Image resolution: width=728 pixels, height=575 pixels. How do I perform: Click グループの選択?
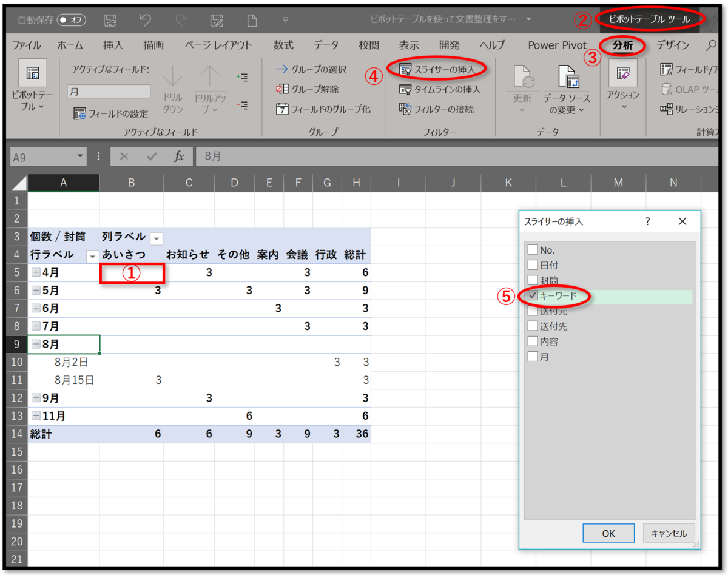[x=312, y=69]
